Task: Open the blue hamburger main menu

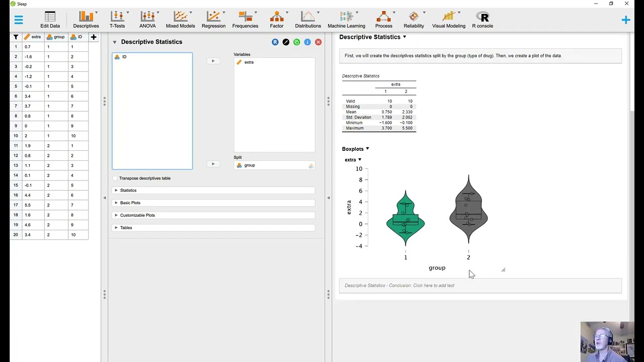Action: pos(19,20)
